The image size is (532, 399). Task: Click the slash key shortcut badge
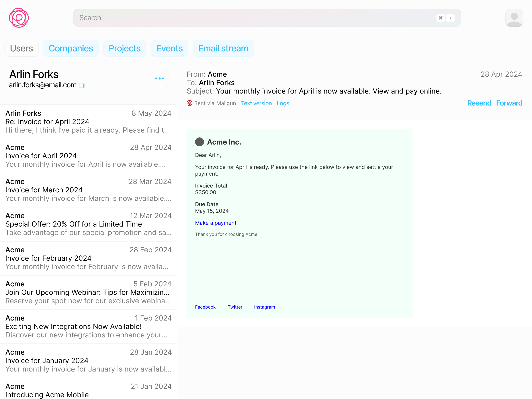[x=450, y=18]
